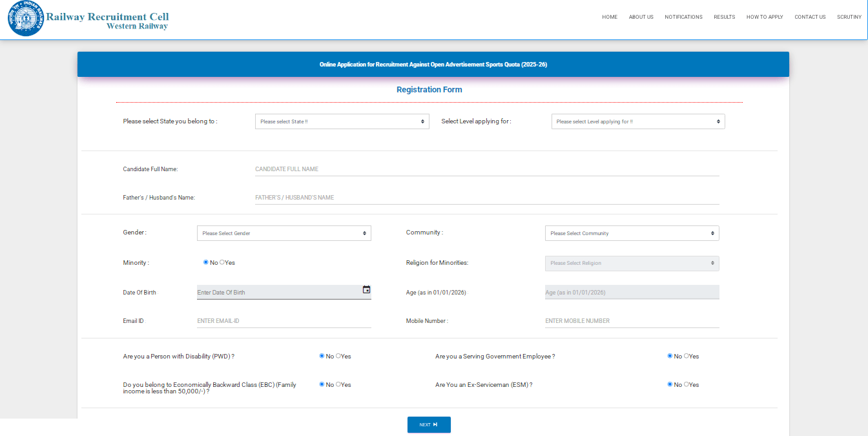The image size is (868, 436).
Task: Expand the Please Select Community dropdown
Action: [x=632, y=233]
